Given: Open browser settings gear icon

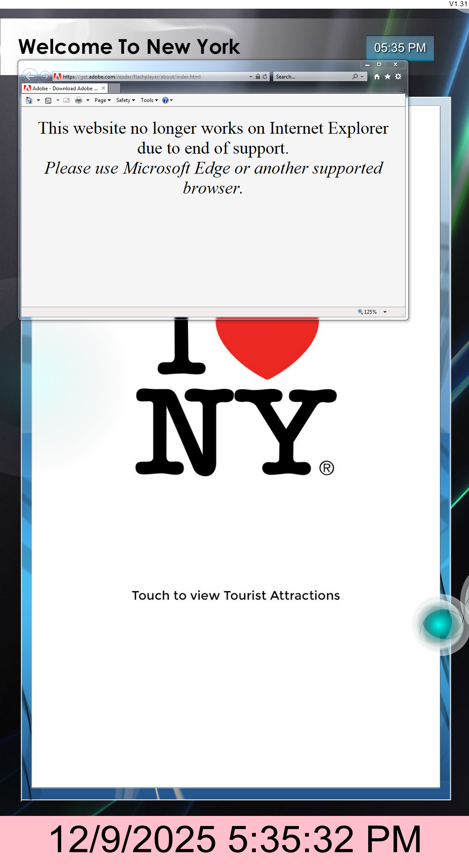Looking at the screenshot, I should tap(398, 76).
